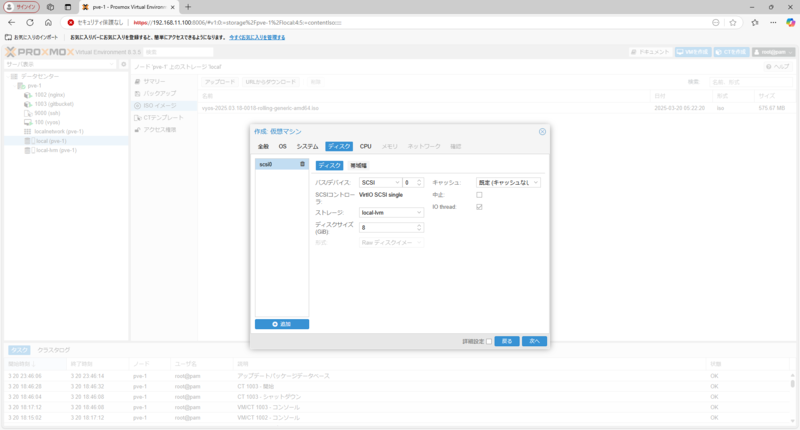Adjust the device number spinner
Screen dimensions: 800x430
click(x=419, y=183)
